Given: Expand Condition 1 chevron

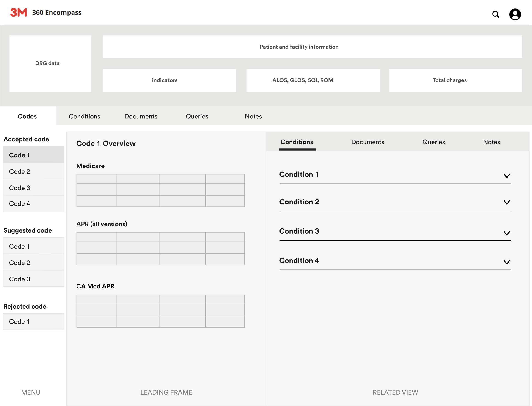Looking at the screenshot, I should [x=507, y=176].
